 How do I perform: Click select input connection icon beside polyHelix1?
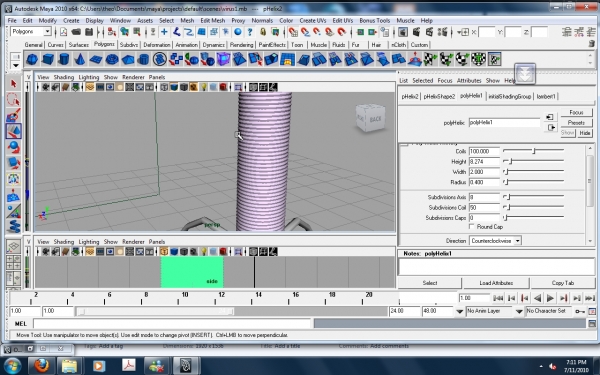[550, 117]
